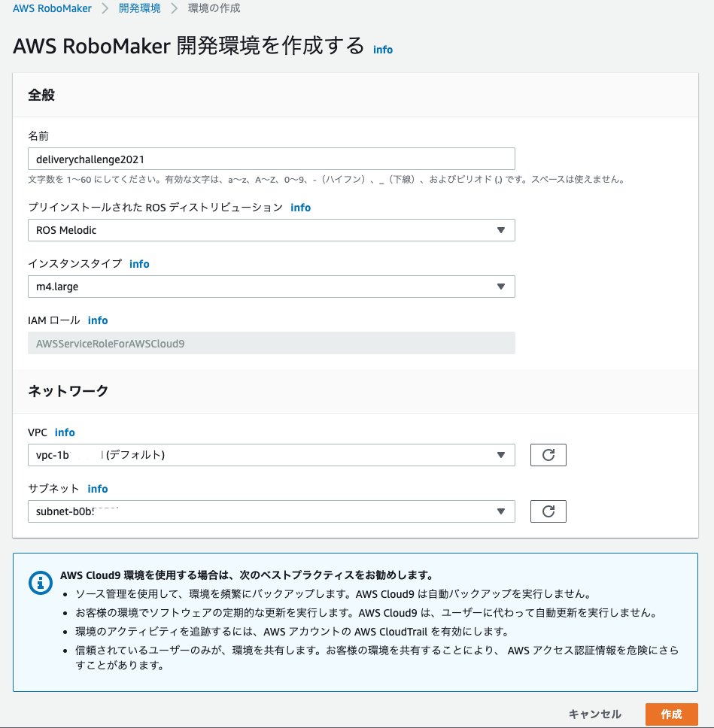
Task: Click the 名前 input field
Action: [272, 159]
